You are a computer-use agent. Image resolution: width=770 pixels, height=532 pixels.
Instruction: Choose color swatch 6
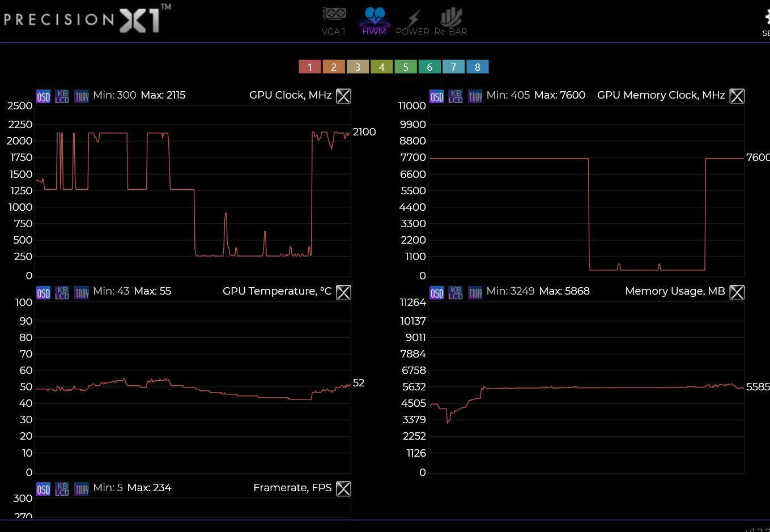pos(429,67)
